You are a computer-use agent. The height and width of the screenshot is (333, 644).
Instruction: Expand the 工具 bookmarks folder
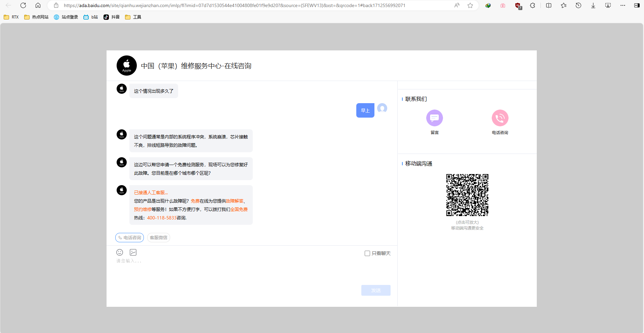pyautogui.click(x=133, y=17)
